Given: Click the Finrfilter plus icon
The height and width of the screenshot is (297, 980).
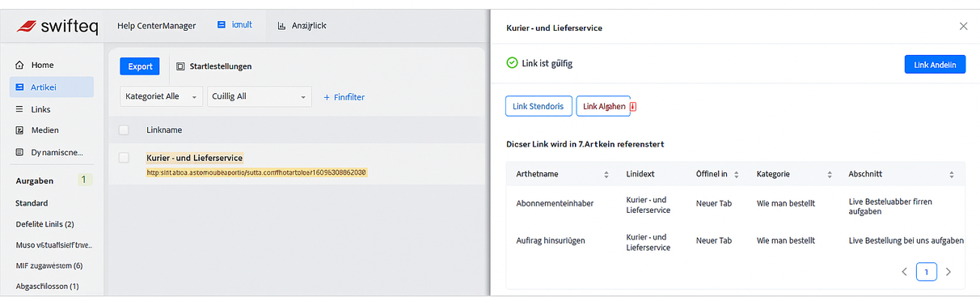Looking at the screenshot, I should tap(327, 97).
